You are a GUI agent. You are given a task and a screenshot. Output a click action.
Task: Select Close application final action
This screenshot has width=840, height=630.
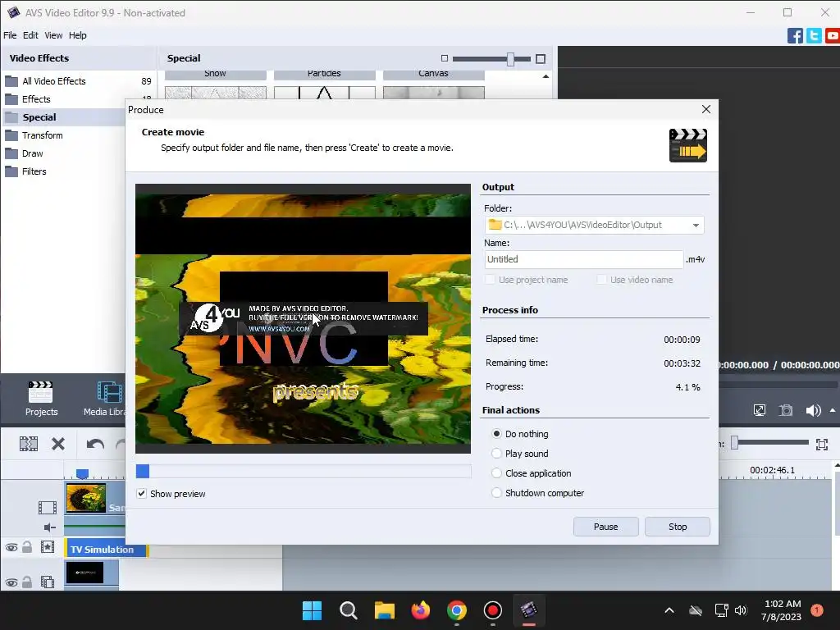pyautogui.click(x=496, y=473)
